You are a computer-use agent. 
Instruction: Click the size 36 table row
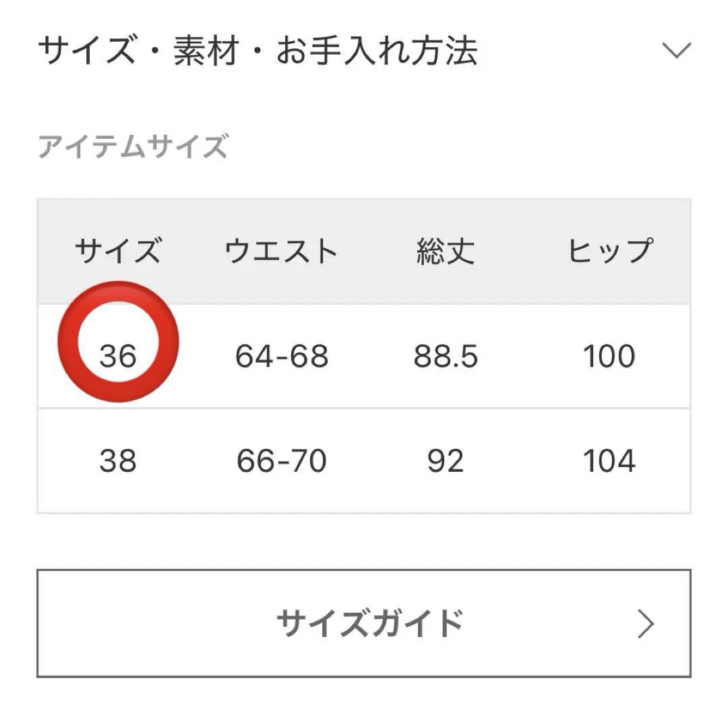pyautogui.click(x=364, y=356)
